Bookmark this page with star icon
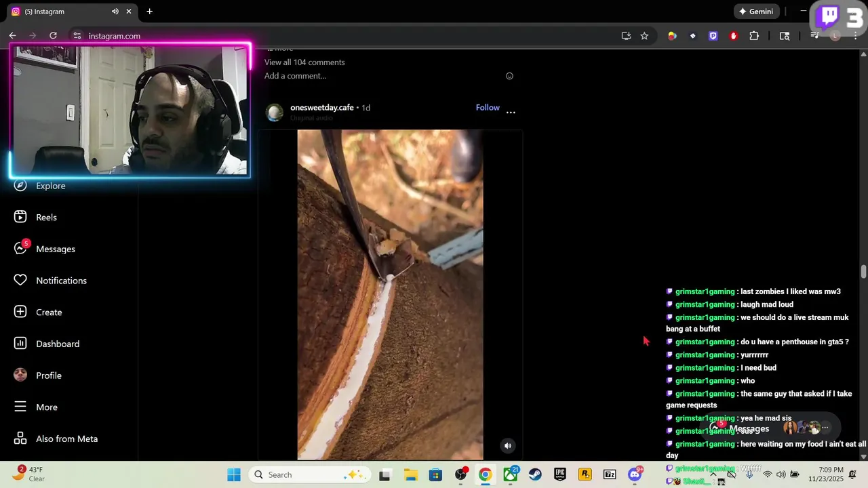This screenshot has width=868, height=488. click(644, 36)
